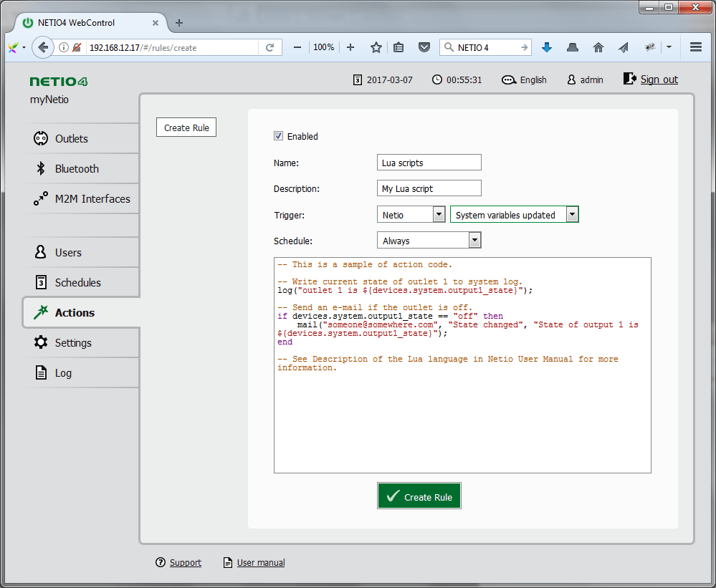This screenshot has height=588, width=716.
Task: Open the bookmarks list icon
Action: pos(398,47)
